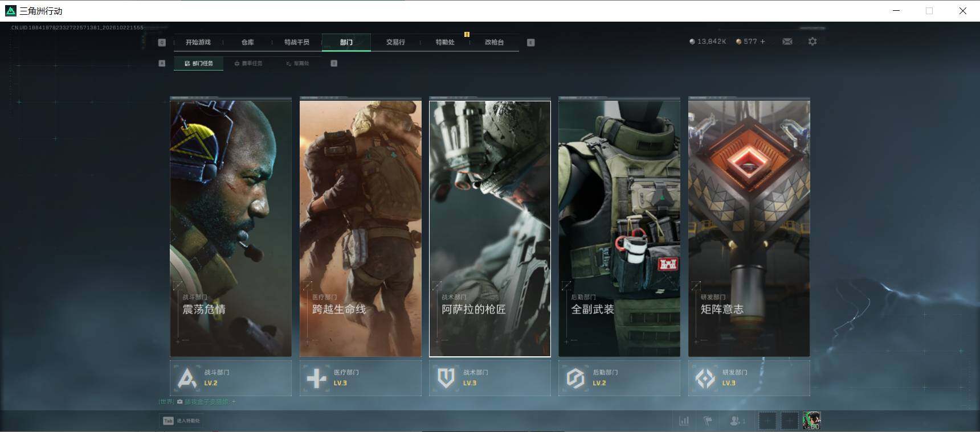Select the 阿萨拉的枪匠 tactical department card
Screen dimensions: 980x432
click(490, 229)
